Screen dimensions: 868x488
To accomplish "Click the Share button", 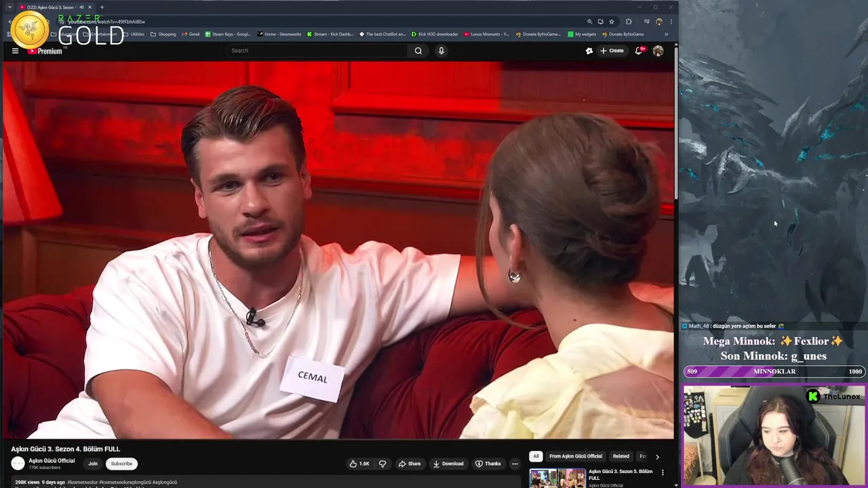I will click(410, 464).
